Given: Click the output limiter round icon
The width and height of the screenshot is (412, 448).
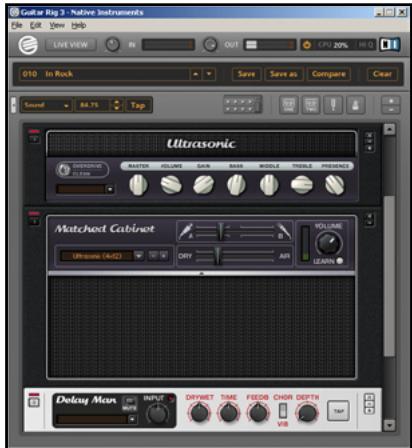Looking at the screenshot, I should [210, 45].
